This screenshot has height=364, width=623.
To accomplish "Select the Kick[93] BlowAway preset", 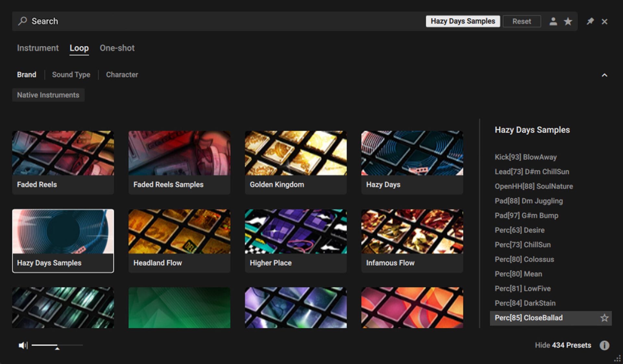I will tap(525, 157).
